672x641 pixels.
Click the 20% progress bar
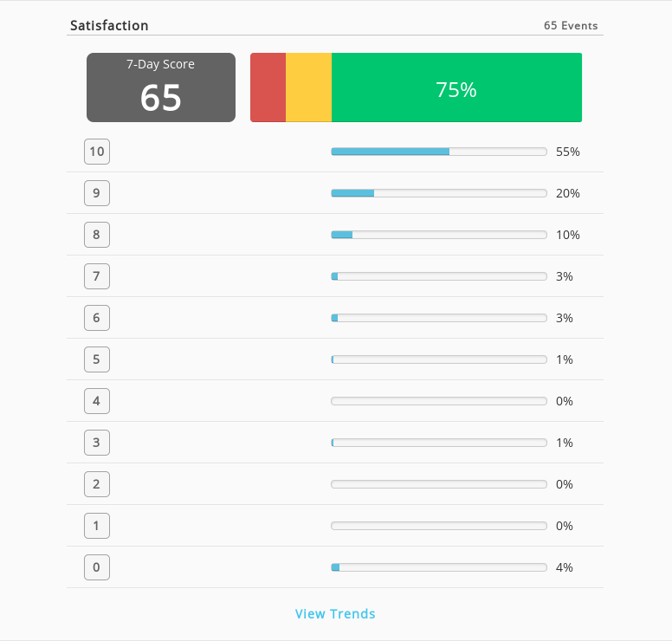tap(439, 193)
